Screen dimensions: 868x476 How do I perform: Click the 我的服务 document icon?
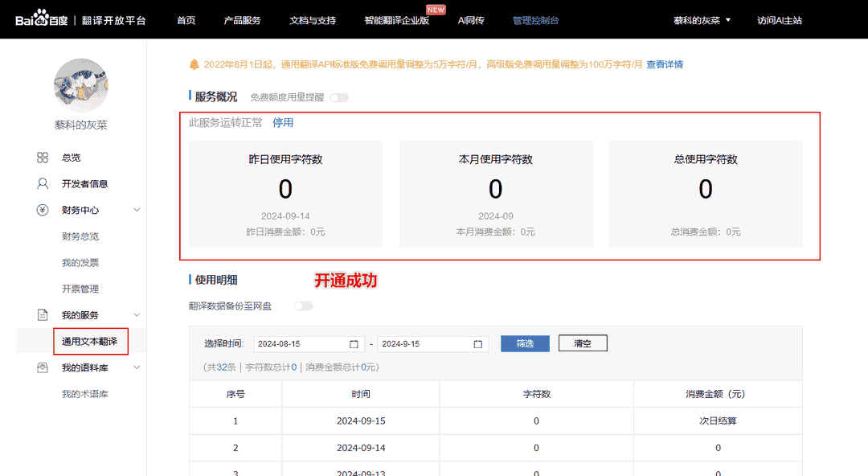[x=43, y=314]
